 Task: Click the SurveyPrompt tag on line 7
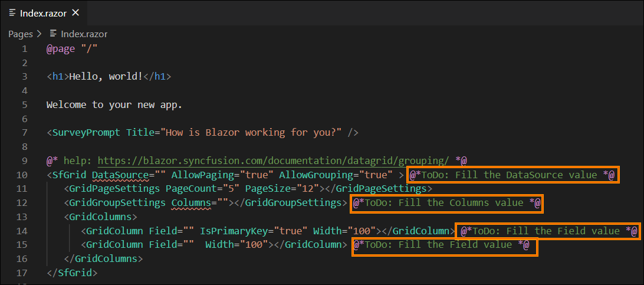coord(86,133)
